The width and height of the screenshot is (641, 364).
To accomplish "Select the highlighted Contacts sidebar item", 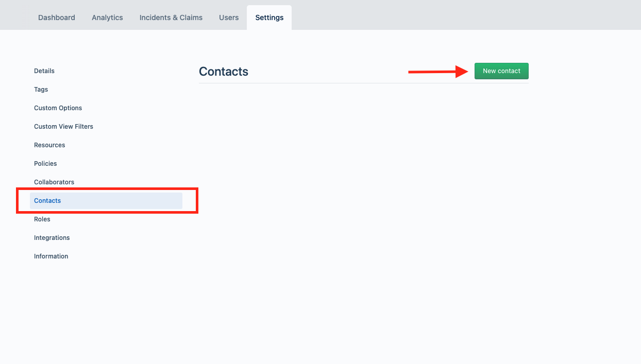I will click(106, 201).
